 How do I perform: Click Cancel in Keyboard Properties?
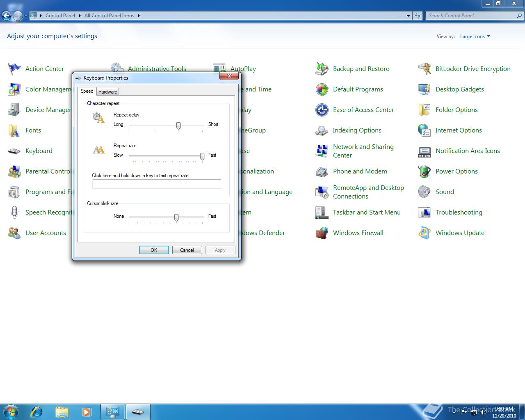tap(187, 250)
